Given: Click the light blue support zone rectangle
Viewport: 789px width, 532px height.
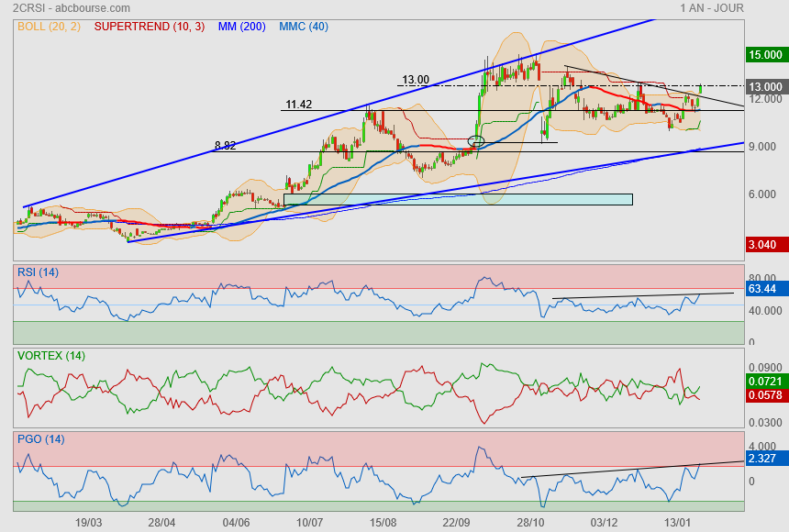Looking at the screenshot, I should tap(458, 199).
